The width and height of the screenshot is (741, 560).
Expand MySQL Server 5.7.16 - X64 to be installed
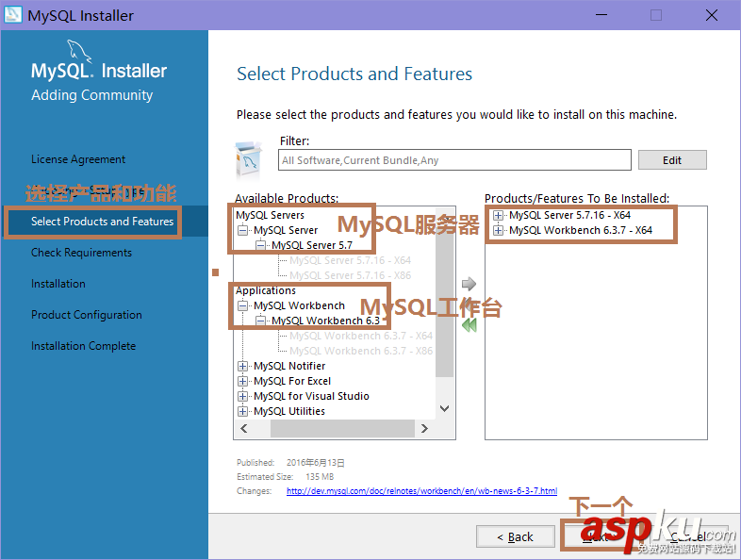click(x=498, y=216)
